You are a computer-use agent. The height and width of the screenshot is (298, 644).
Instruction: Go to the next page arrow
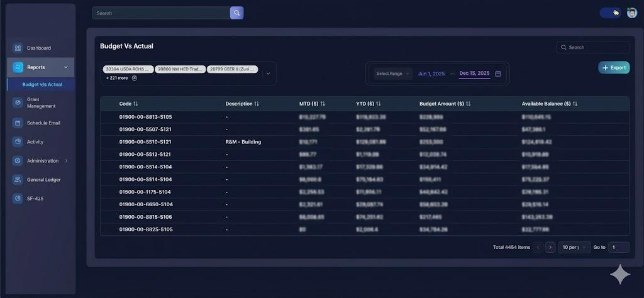[550, 247]
